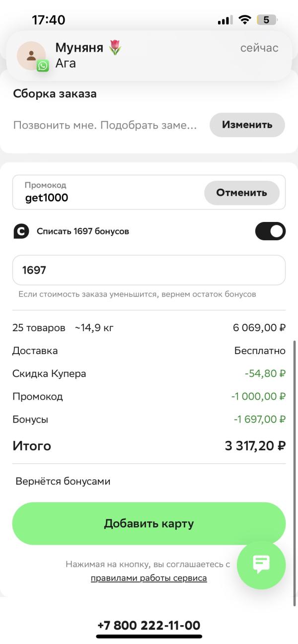Tap the chat support bubble icon
The image size is (298, 644).
(261, 565)
